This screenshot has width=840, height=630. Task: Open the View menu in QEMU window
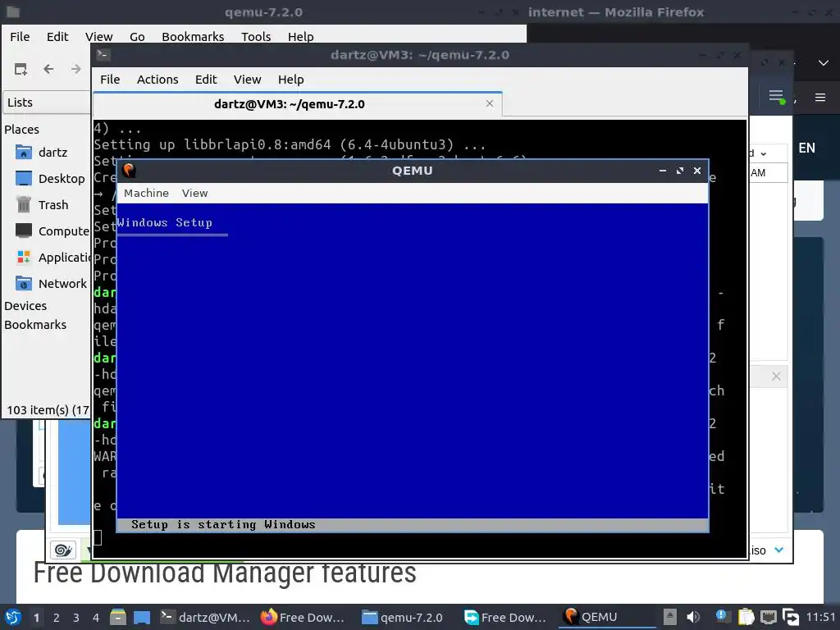coord(194,193)
